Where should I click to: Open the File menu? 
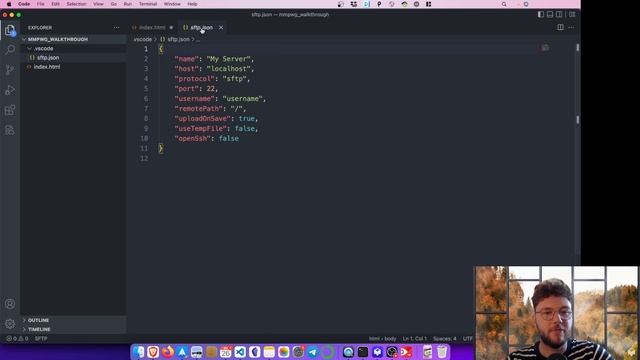pos(40,4)
